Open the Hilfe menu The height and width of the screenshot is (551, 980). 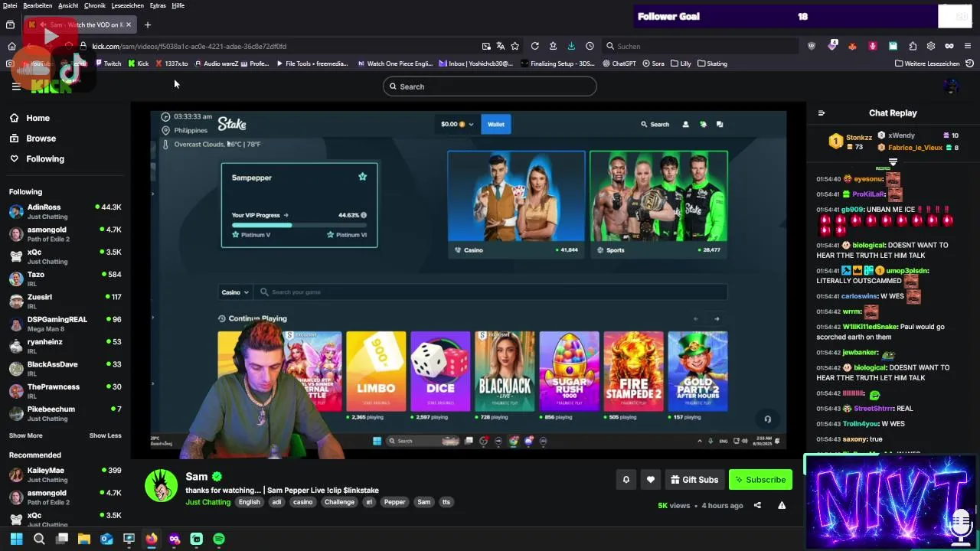point(178,5)
